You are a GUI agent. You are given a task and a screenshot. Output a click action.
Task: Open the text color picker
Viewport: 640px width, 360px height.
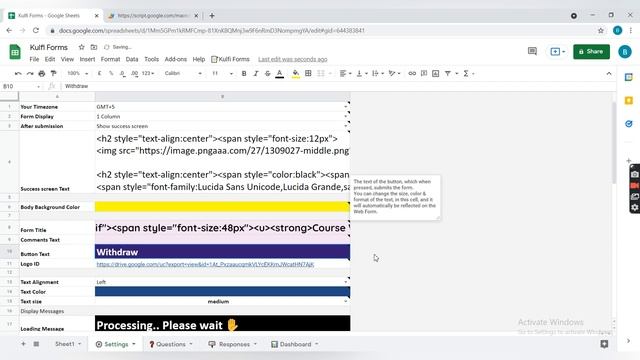point(280,73)
